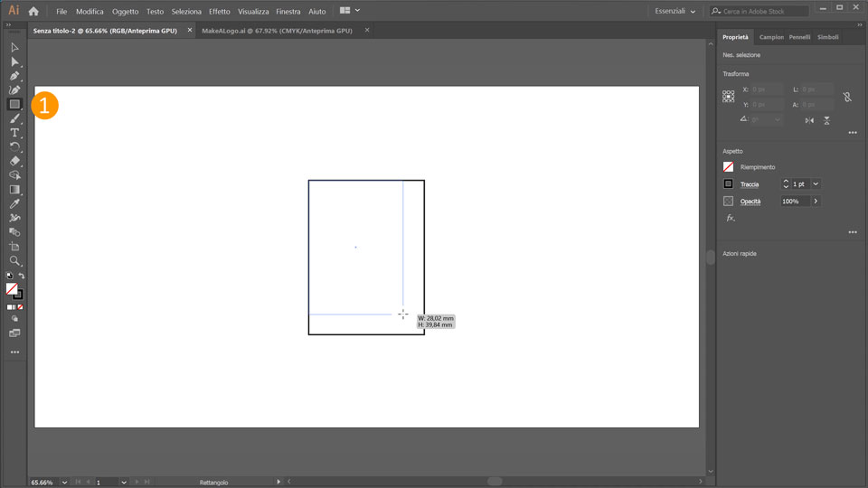This screenshot has width=868, height=488.
Task: Adjust stroke weight stepper arrows
Action: click(x=786, y=183)
